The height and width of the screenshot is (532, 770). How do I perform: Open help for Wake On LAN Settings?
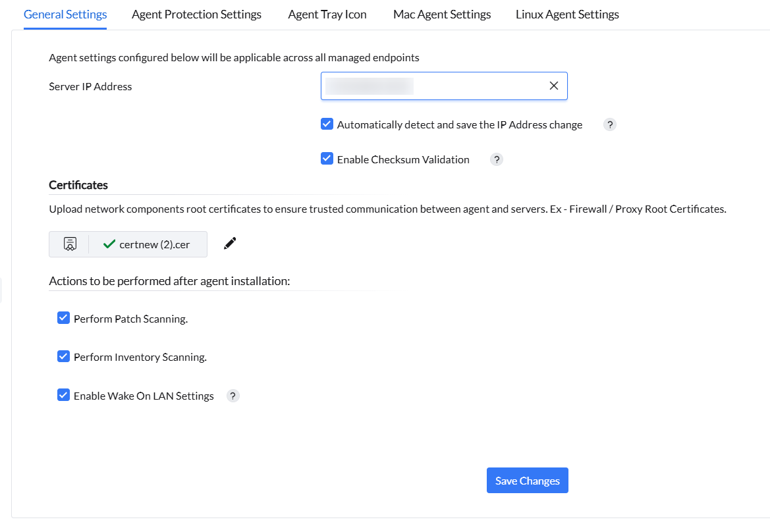pos(233,396)
